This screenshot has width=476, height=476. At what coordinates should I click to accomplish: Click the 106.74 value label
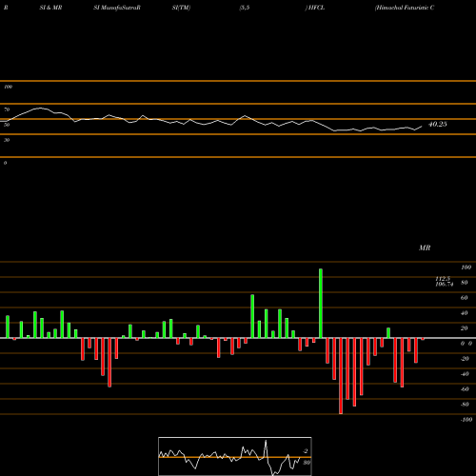445,285
